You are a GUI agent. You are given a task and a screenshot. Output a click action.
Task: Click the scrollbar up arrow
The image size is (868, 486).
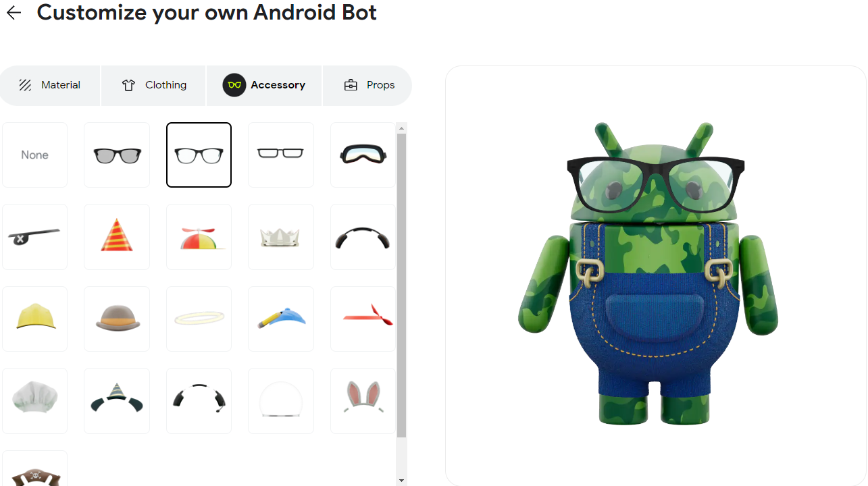point(402,128)
